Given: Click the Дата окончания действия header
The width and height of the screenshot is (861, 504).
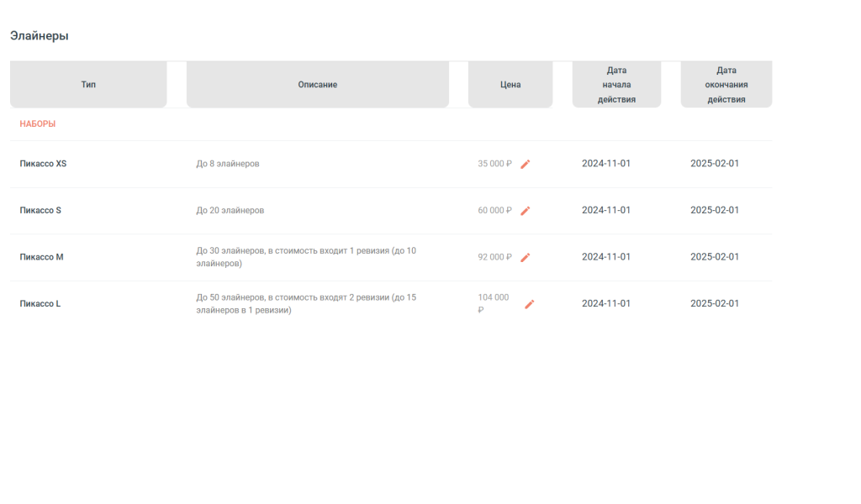Looking at the screenshot, I should 726,85.
